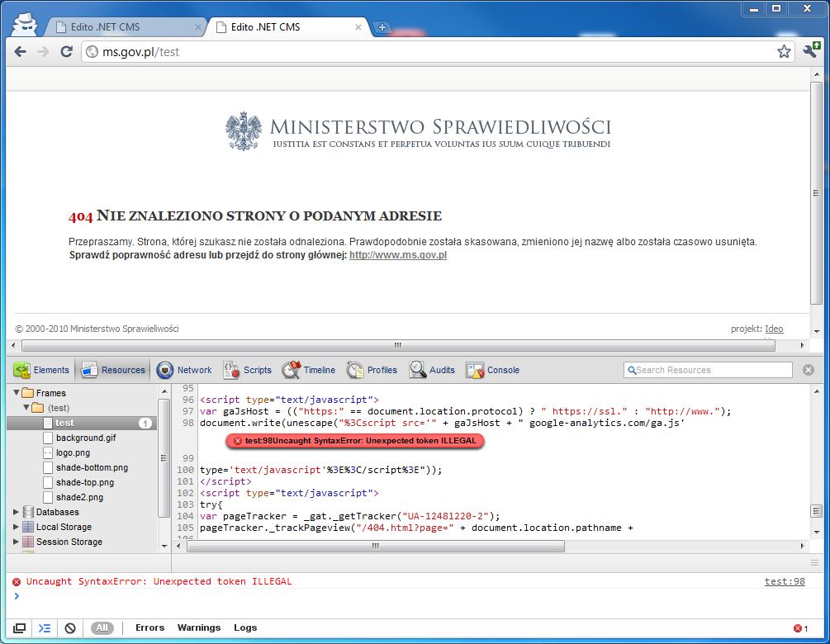This screenshot has height=644, width=830.
Task: Open a new browser tab
Action: pos(382,27)
